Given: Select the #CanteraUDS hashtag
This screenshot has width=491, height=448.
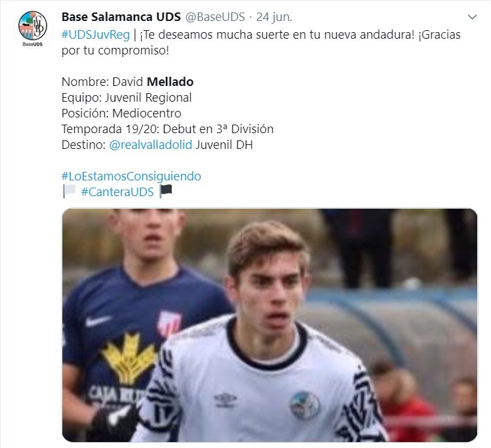Looking at the screenshot, I should (x=117, y=192).
